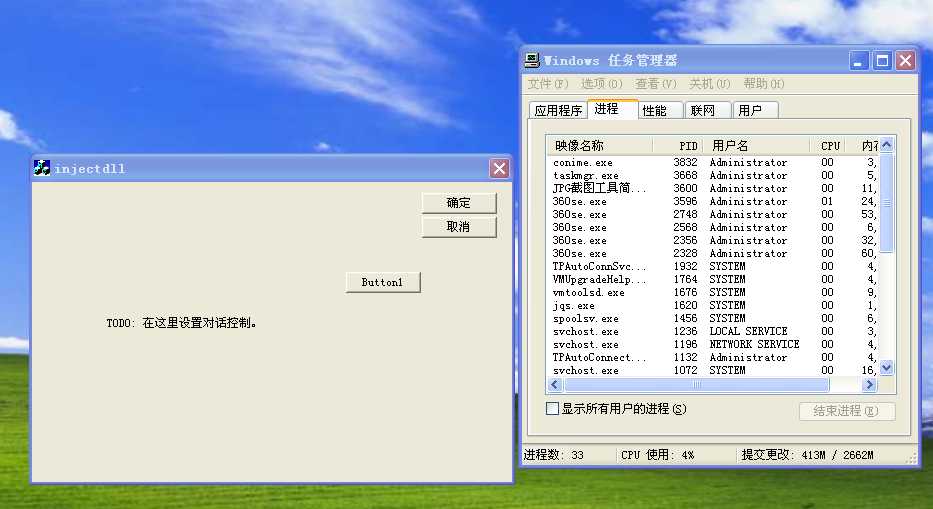Screen dimensions: 933x509
Task: Open the 关机(U) menu
Action: point(709,84)
